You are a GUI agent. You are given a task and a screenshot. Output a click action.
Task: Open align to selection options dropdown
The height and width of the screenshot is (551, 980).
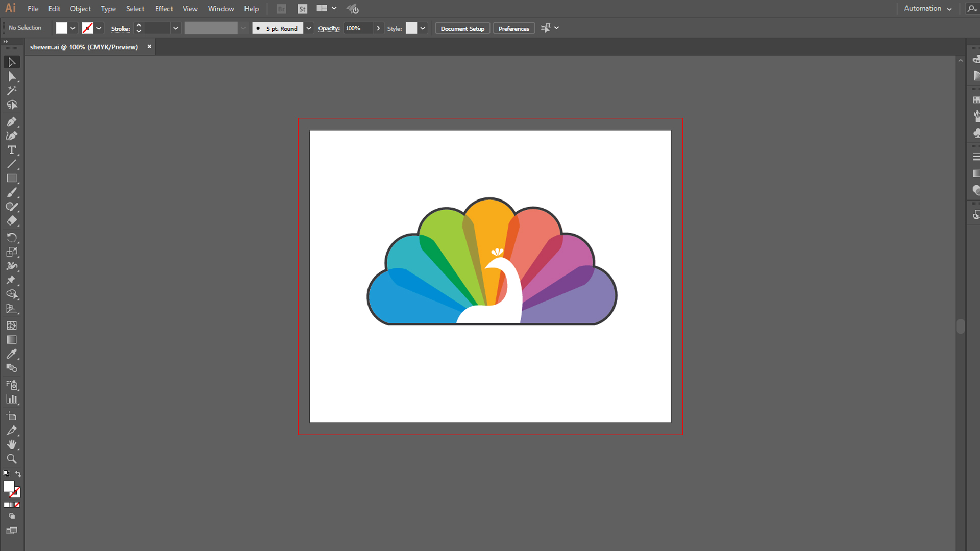click(556, 28)
